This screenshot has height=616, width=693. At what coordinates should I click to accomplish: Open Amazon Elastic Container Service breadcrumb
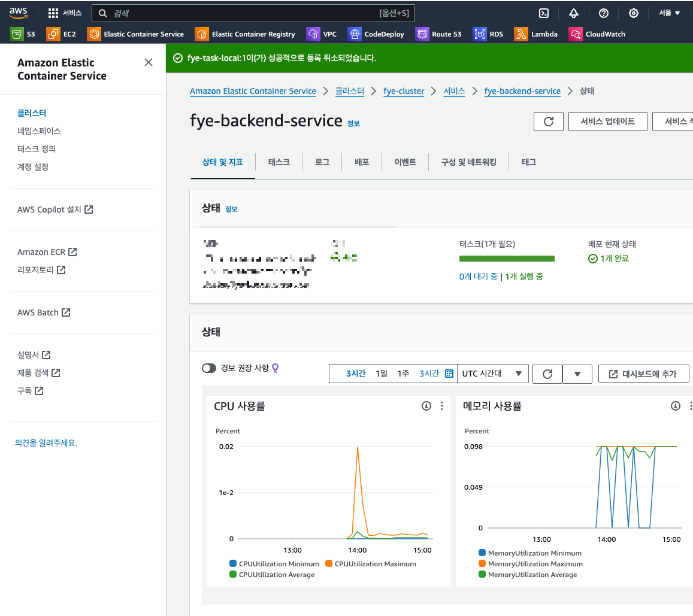[x=253, y=91]
